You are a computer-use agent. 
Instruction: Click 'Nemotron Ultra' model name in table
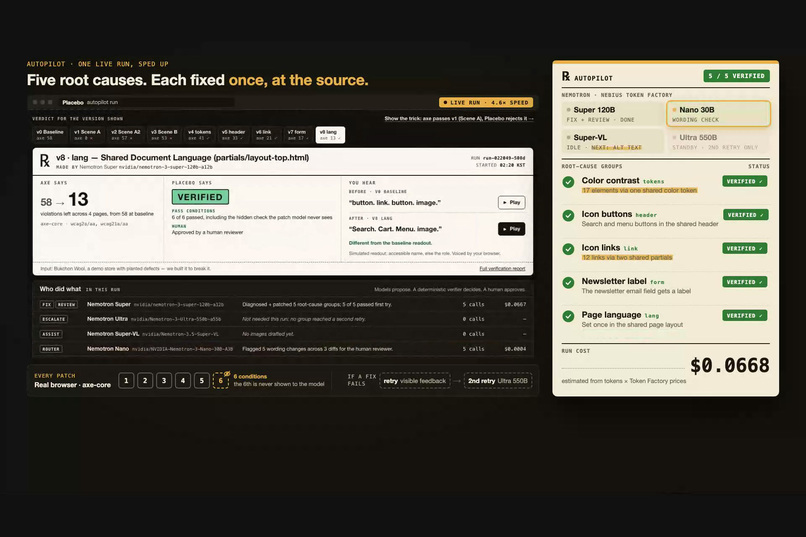(107, 319)
